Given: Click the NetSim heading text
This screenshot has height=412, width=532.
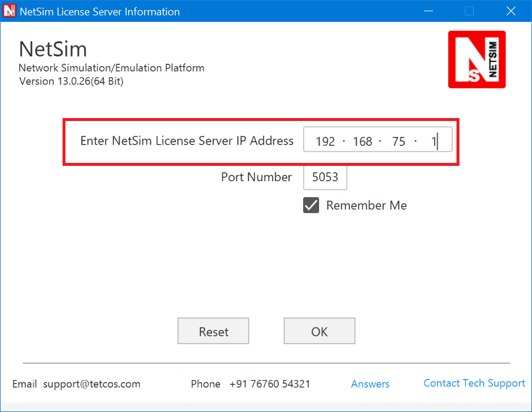Looking at the screenshot, I should 53,49.
